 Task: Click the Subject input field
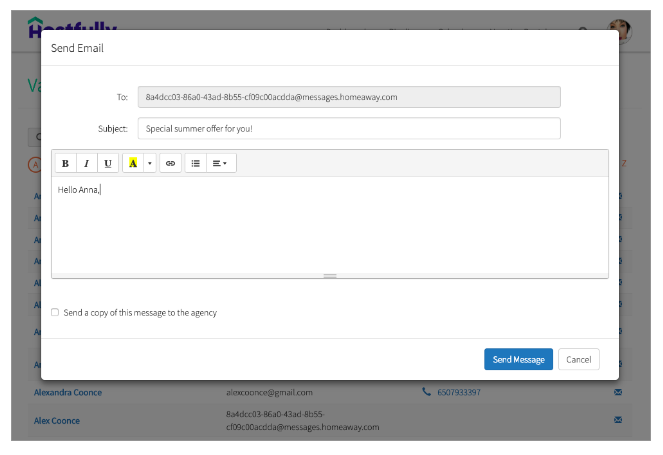click(x=349, y=129)
